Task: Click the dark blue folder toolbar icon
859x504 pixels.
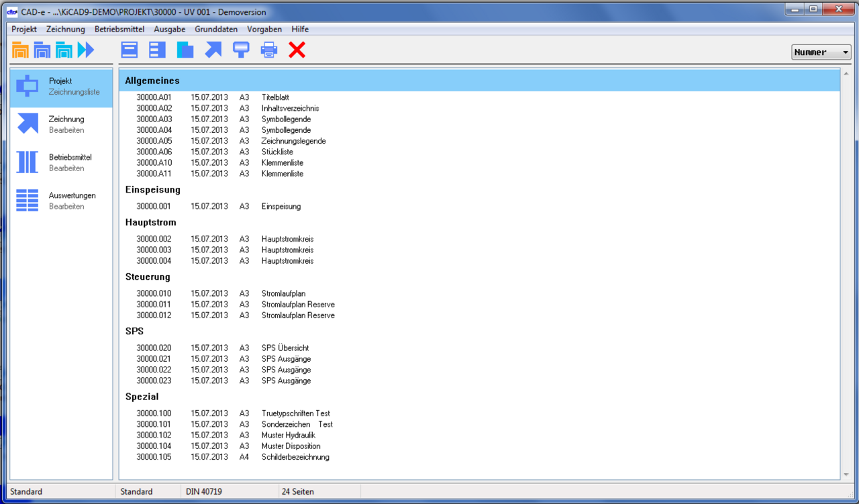Action: click(42, 50)
